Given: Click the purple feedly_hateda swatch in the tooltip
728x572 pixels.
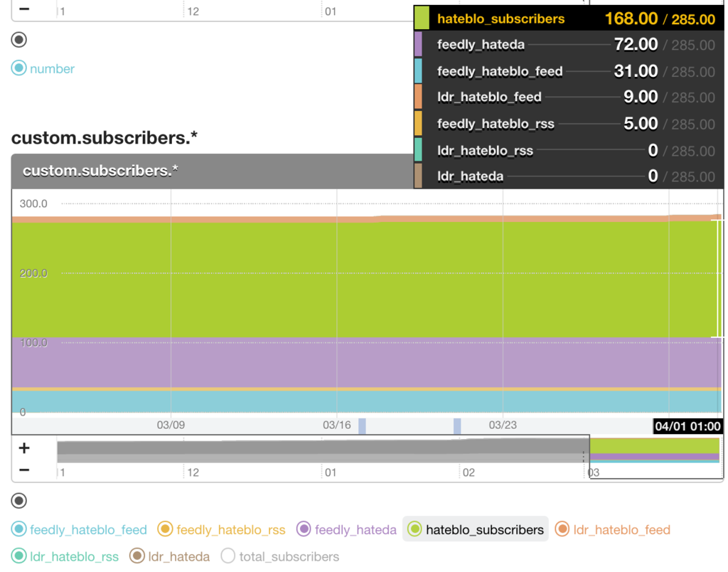Looking at the screenshot, I should (418, 44).
